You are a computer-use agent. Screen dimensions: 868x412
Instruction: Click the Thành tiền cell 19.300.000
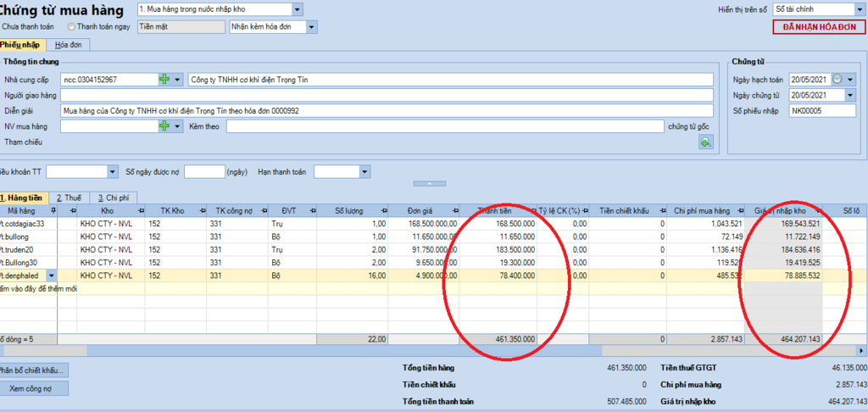tap(498, 262)
